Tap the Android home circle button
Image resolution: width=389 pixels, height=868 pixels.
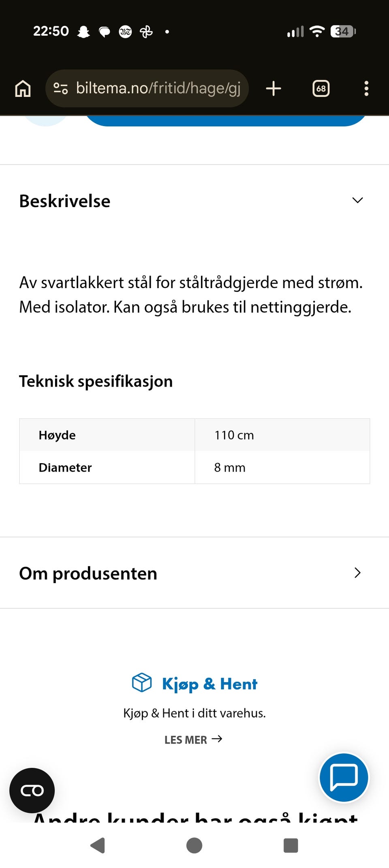pyautogui.click(x=194, y=845)
